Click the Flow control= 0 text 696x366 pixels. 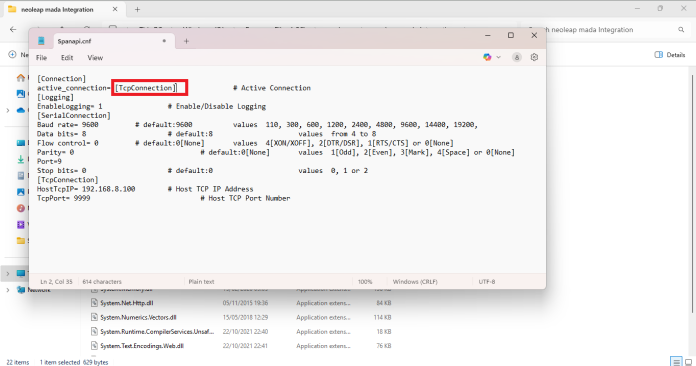coord(67,143)
